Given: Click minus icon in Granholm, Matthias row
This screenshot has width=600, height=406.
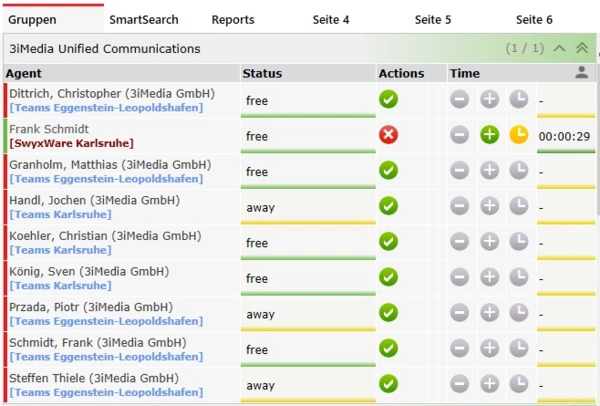Looking at the screenshot, I should (459, 171).
